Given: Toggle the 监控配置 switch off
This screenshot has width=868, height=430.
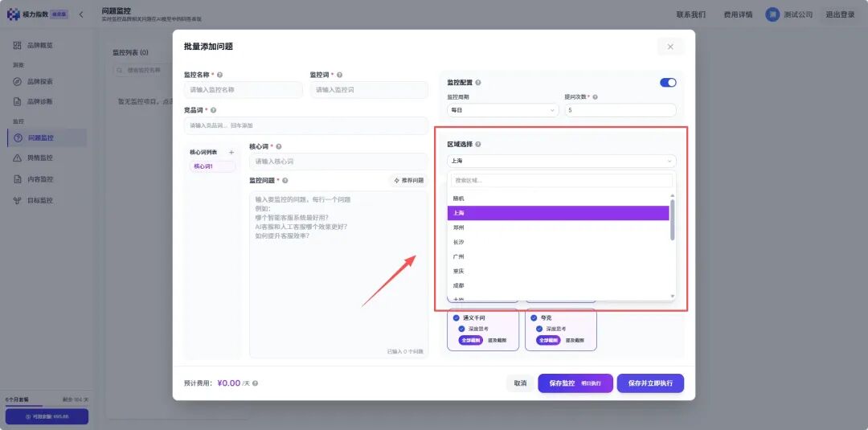Looking at the screenshot, I should click(668, 83).
